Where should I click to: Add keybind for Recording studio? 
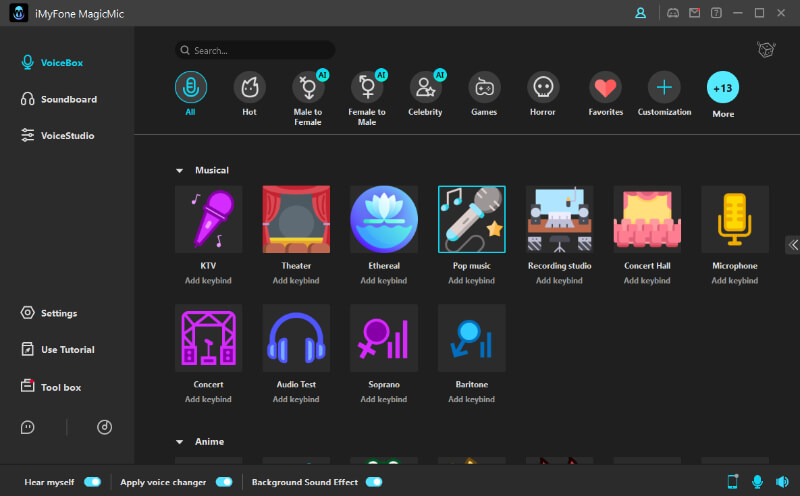[559, 281]
